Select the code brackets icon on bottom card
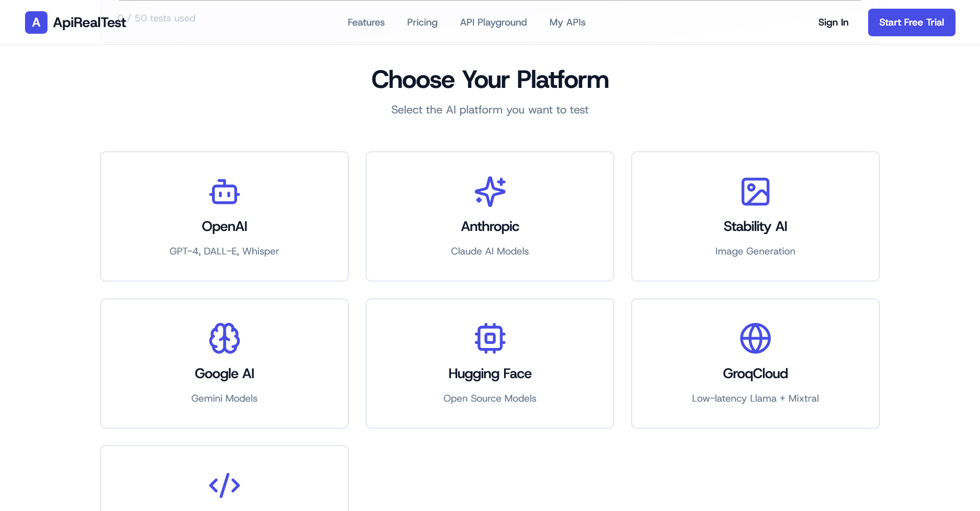This screenshot has width=980, height=511. (224, 485)
